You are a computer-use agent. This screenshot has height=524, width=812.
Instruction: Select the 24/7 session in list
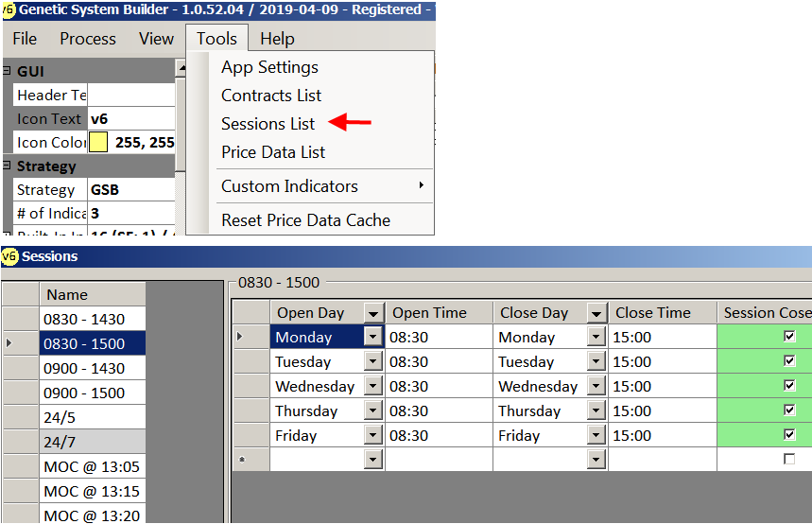[x=93, y=442]
